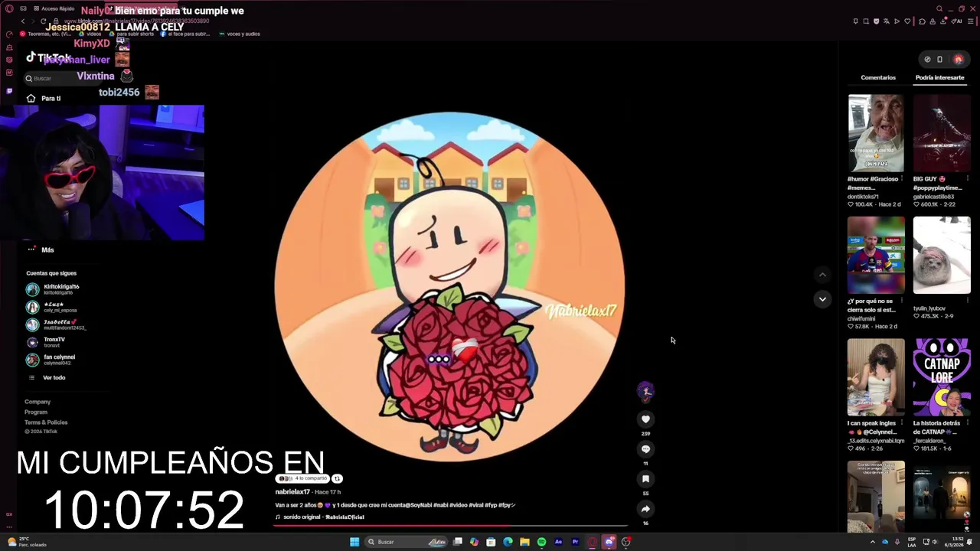Open After Effects from the taskbar
Viewport: 980px width, 551px height.
(558, 542)
